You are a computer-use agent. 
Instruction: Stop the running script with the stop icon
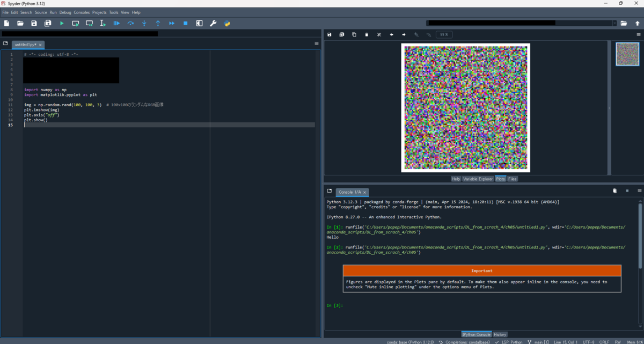185,23
